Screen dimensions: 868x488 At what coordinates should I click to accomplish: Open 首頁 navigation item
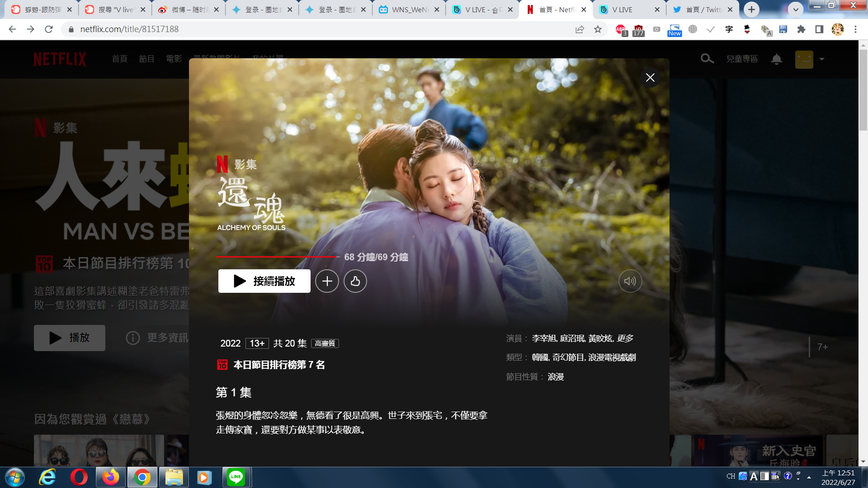[120, 59]
